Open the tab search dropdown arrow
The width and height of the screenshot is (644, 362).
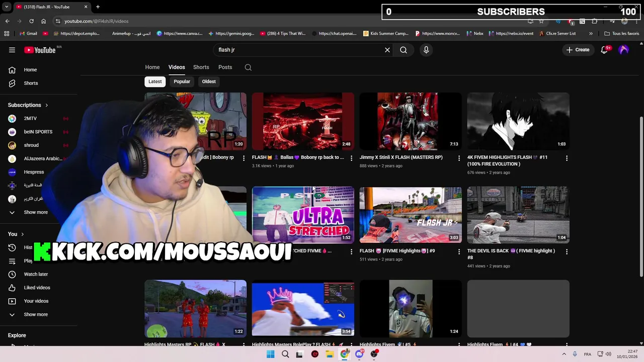(x=7, y=7)
